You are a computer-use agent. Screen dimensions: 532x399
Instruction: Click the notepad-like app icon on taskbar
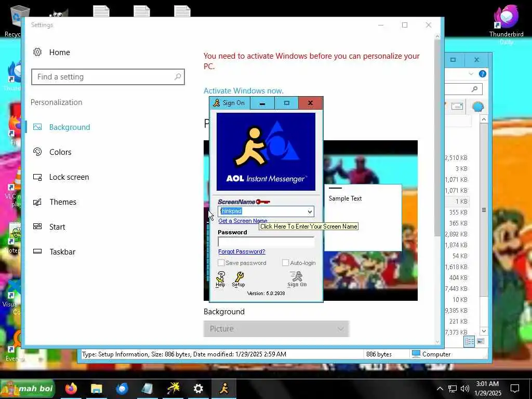coord(148,389)
